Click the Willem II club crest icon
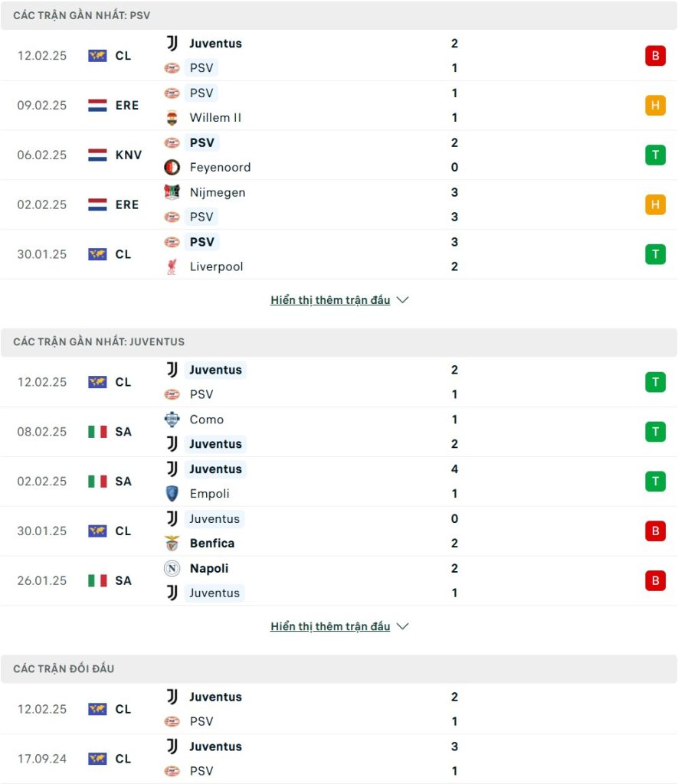The width and height of the screenshot is (678, 784). tap(172, 118)
